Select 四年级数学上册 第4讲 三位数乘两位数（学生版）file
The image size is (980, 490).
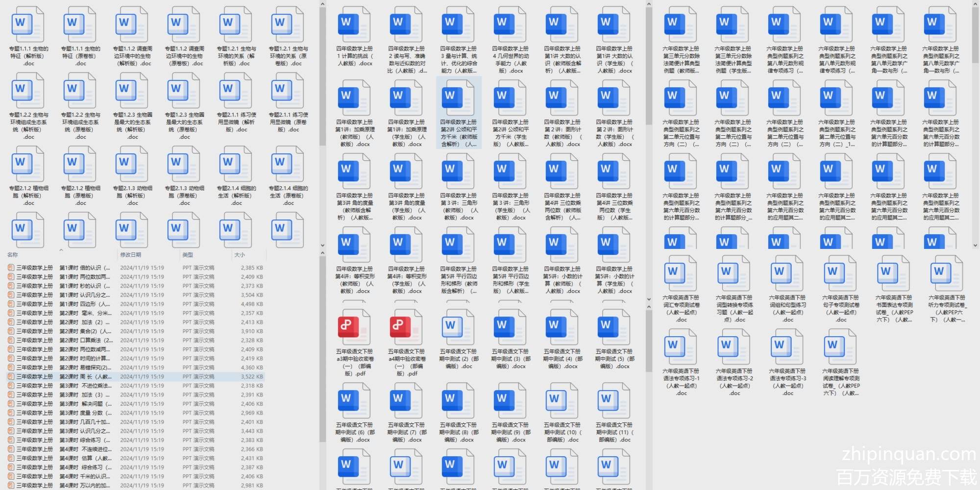[614, 187]
